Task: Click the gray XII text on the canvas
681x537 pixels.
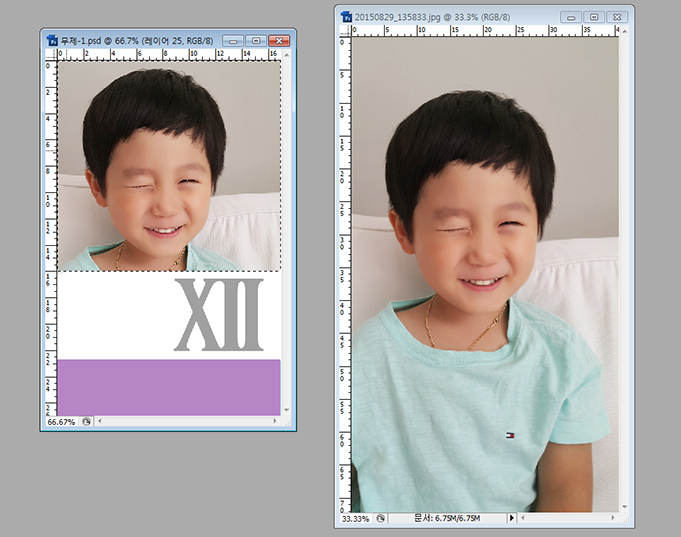Action: [x=218, y=315]
